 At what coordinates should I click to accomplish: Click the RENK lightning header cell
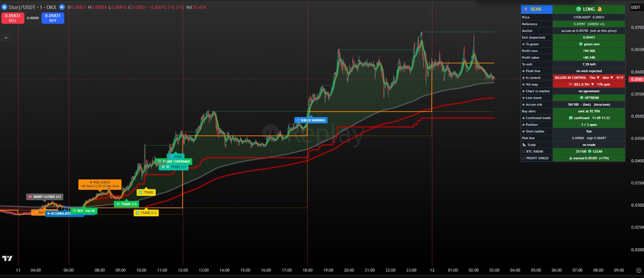(x=537, y=9)
